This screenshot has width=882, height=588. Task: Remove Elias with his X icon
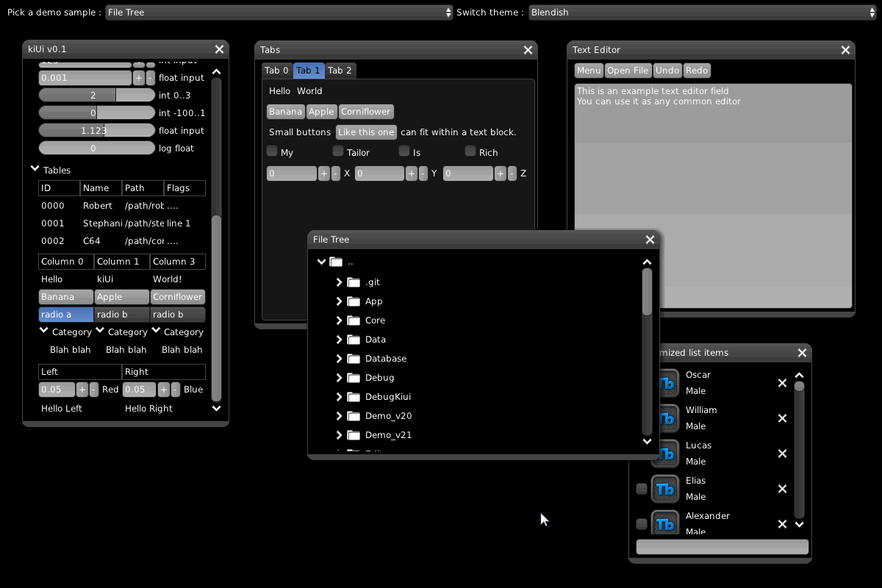(782, 489)
